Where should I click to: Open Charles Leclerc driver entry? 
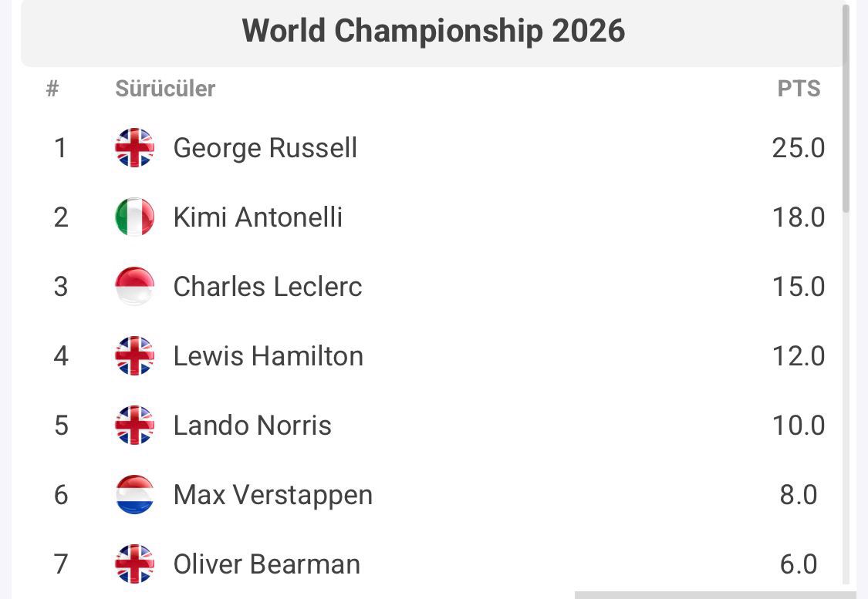[267, 286]
